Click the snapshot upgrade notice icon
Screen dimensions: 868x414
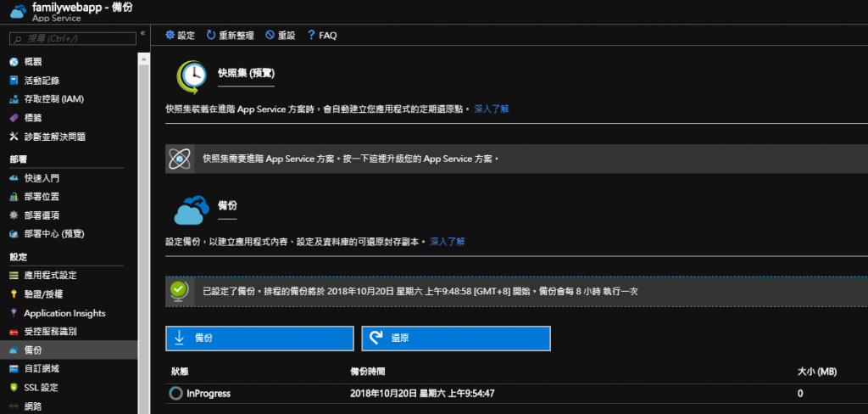(180, 159)
